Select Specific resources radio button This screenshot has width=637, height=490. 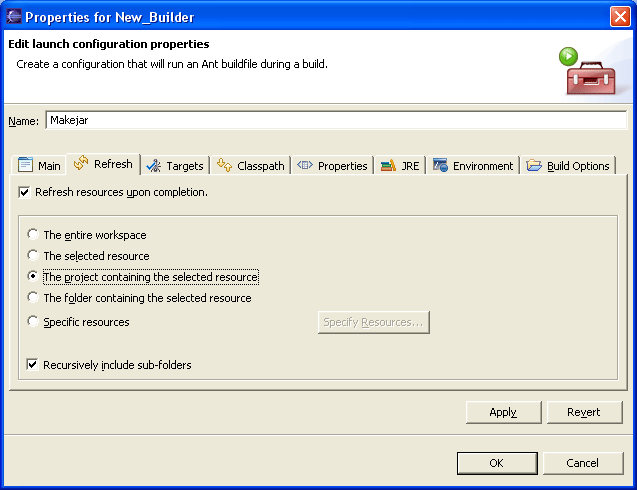32,321
